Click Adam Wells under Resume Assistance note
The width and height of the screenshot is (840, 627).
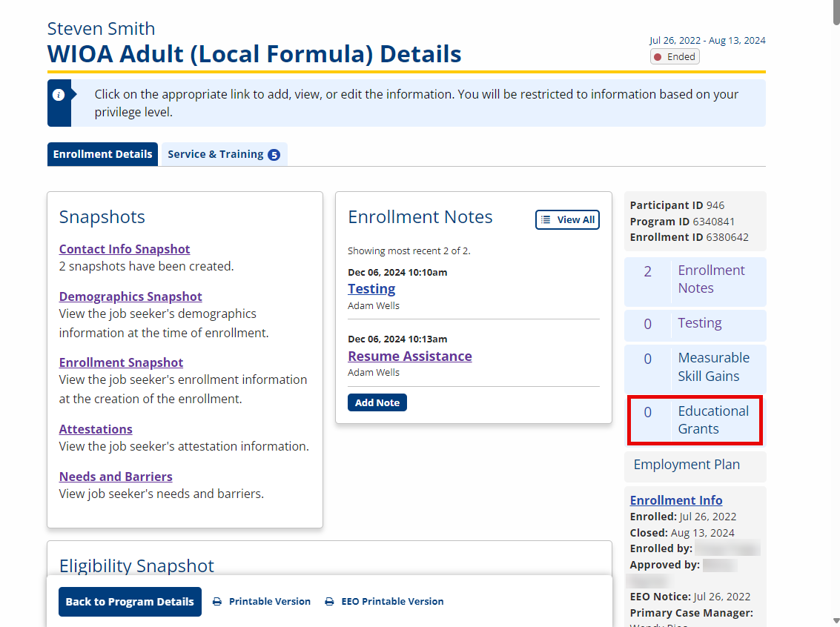(374, 373)
